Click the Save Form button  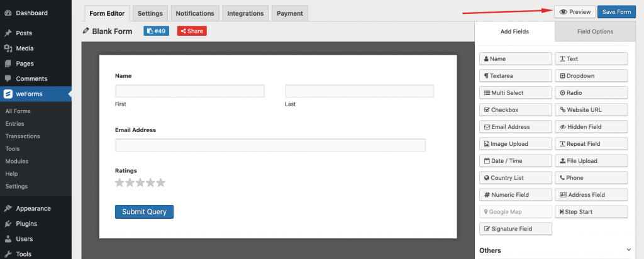pos(616,12)
